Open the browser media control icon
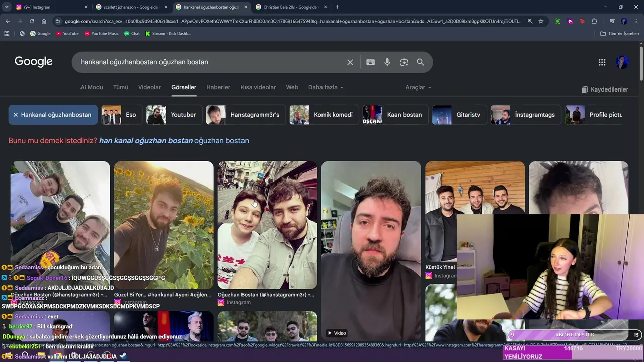Image resolution: width=644 pixels, height=362 pixels. click(x=612, y=21)
